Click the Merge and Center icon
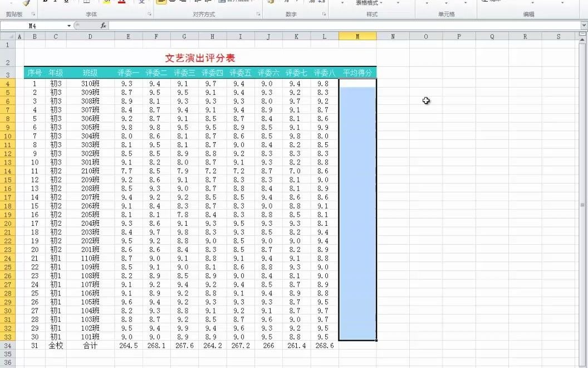Image resolution: width=588 pixels, height=368 pixels. pyautogui.click(x=222, y=3)
